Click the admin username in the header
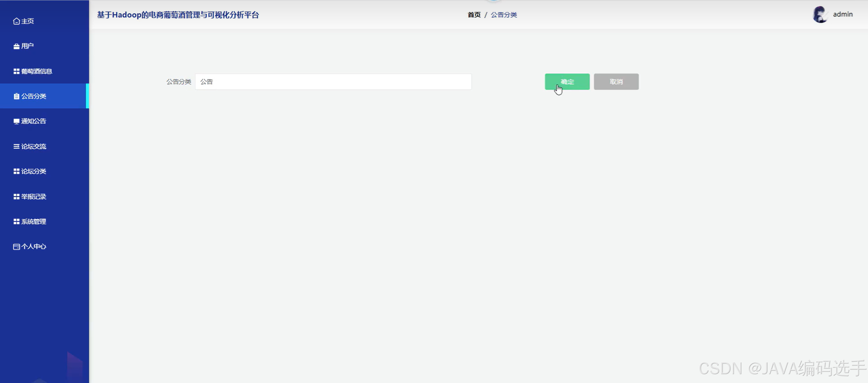 pos(843,14)
